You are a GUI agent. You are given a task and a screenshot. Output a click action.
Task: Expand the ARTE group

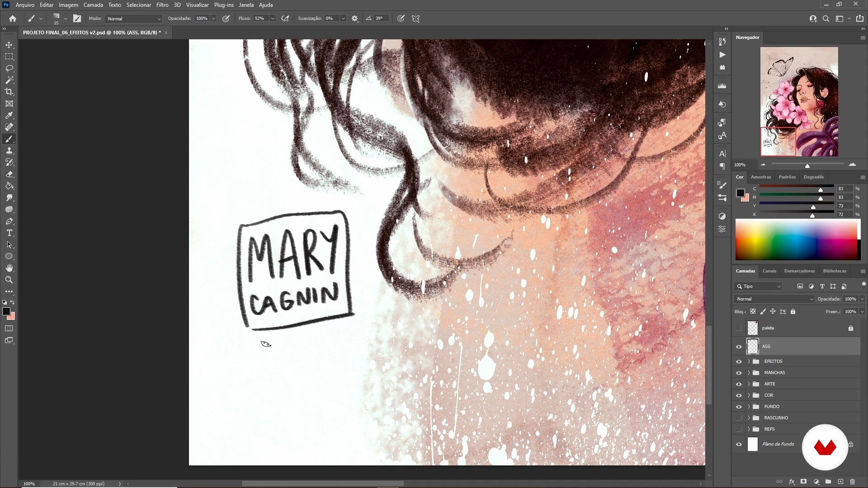(749, 384)
